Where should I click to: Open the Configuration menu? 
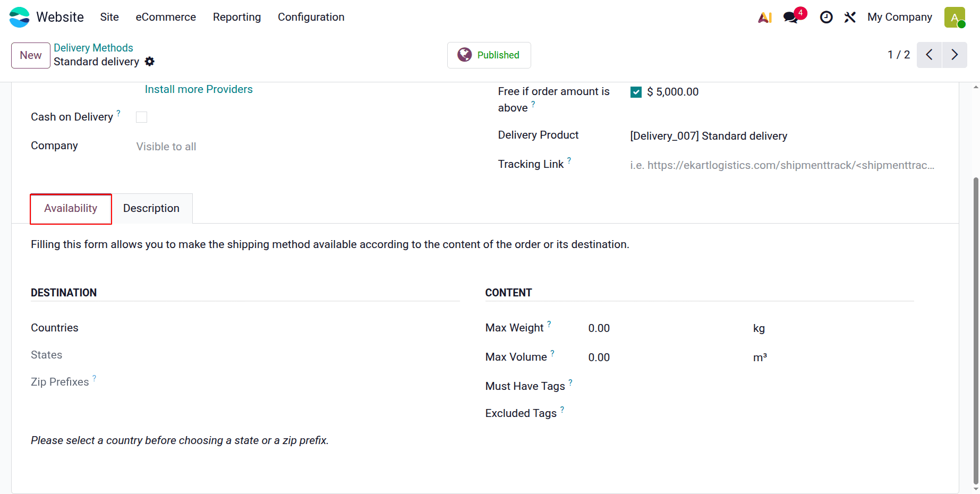tap(311, 17)
